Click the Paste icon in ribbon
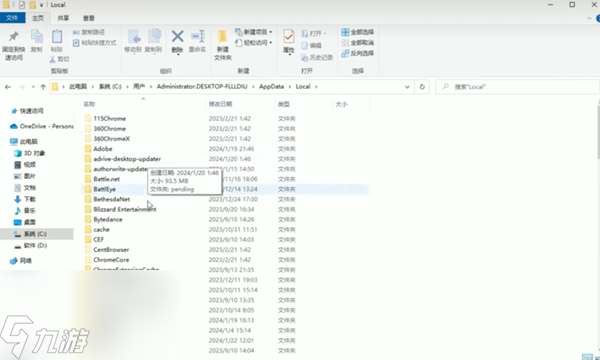This screenshot has width=600, height=360. pos(57,37)
